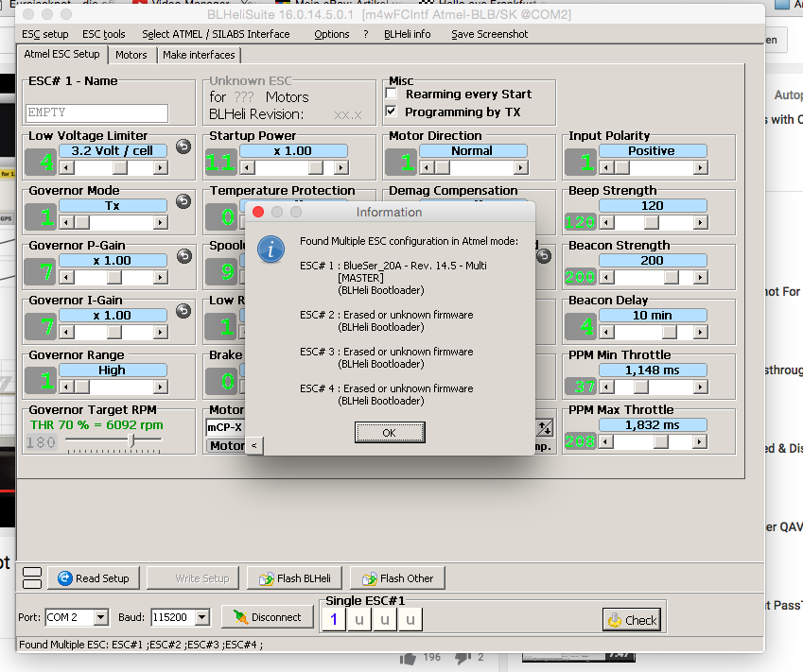Open the COM port dropdown
The width and height of the screenshot is (803, 672).
(101, 617)
